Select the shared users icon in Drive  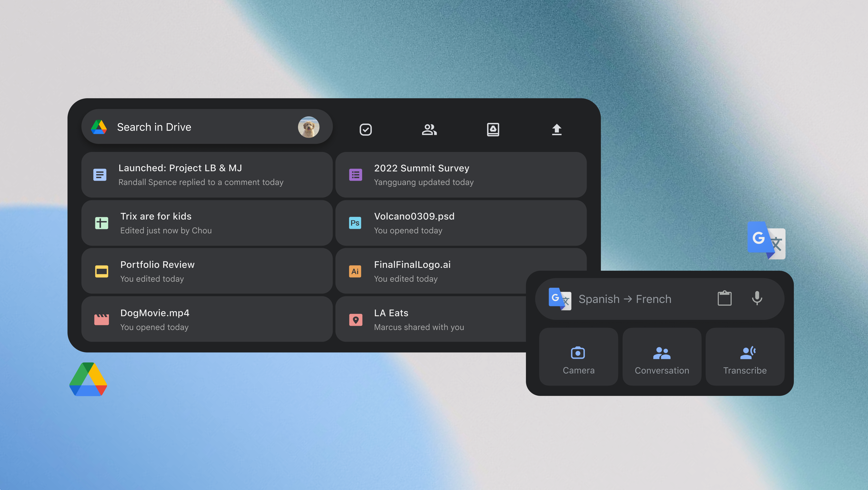(429, 129)
